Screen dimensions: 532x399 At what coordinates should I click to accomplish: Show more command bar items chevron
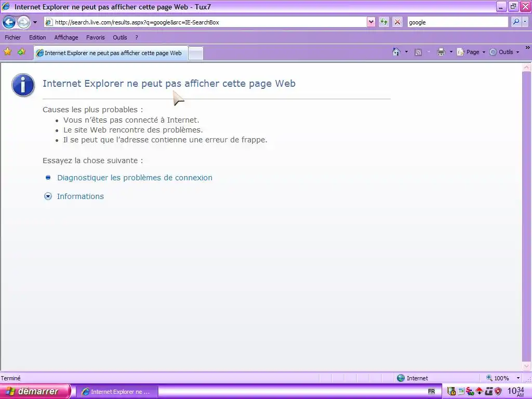(x=528, y=48)
